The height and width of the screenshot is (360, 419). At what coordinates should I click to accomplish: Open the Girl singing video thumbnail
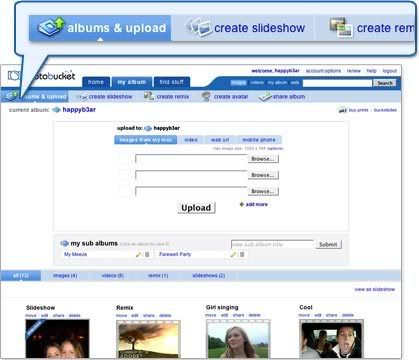(x=238, y=339)
